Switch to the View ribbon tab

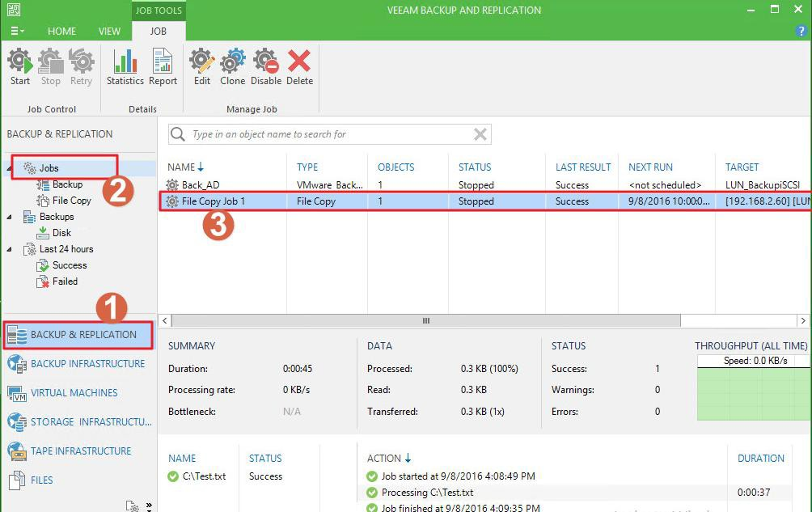(109, 32)
